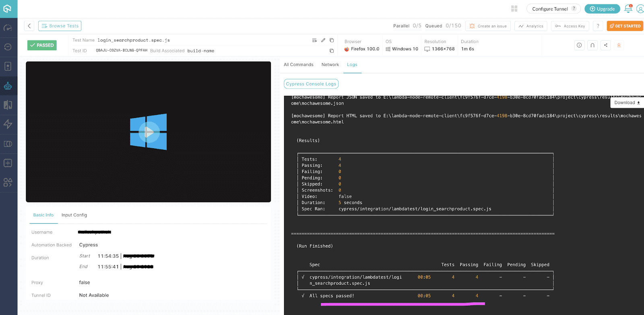Click Tunnel ID Not Available value
Image resolution: width=644 pixels, height=315 pixels.
click(94, 295)
